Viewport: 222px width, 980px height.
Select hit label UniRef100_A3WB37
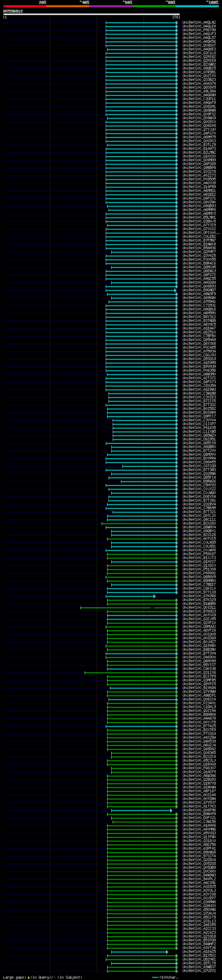[x=199, y=967]
